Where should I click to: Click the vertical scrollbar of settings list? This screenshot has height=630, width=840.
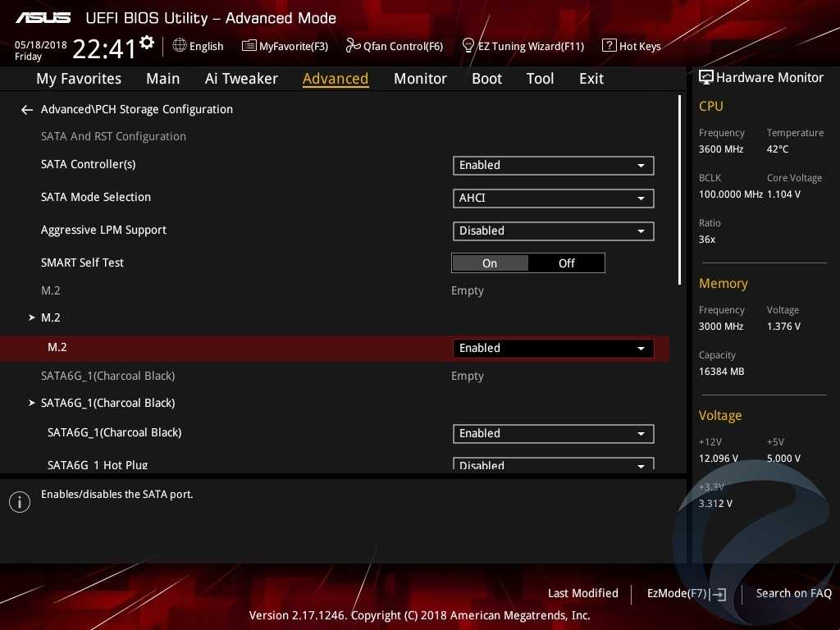point(680,190)
